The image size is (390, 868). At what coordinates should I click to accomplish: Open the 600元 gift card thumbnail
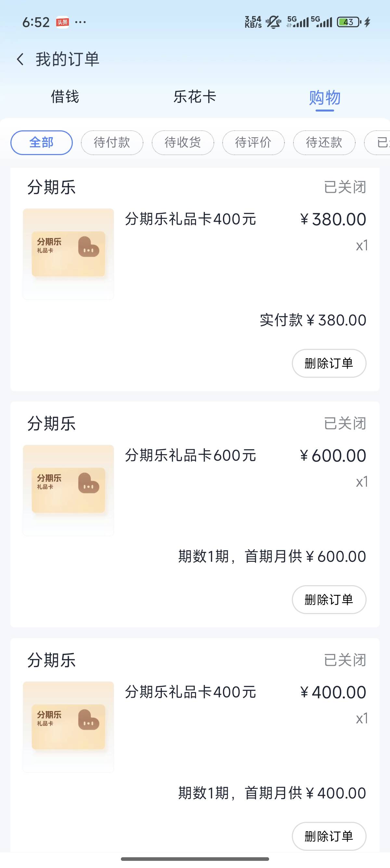pos(68,490)
